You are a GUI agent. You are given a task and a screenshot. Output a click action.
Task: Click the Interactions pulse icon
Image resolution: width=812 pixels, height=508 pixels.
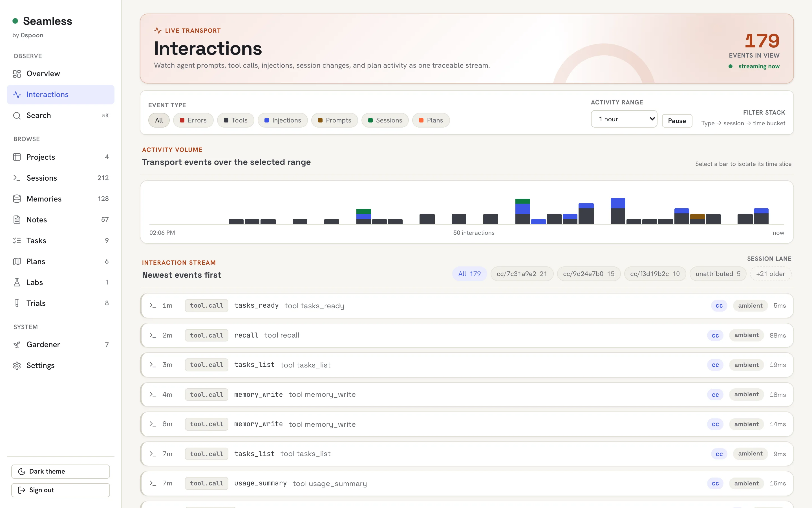(17, 95)
